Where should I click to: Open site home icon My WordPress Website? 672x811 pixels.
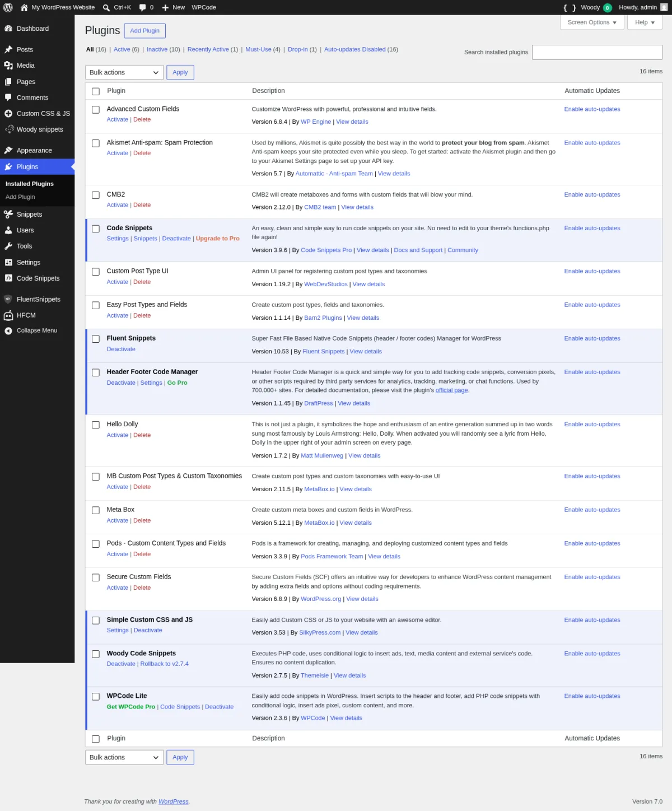pos(24,7)
